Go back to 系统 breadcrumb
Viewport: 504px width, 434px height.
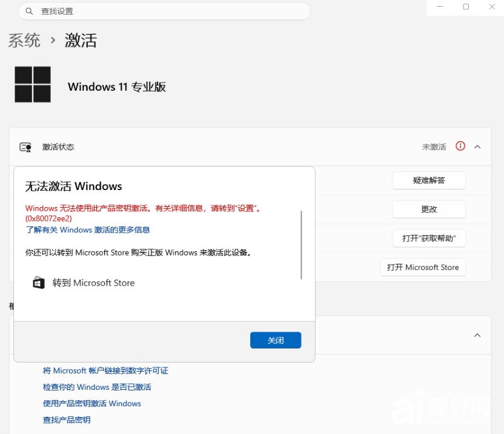(x=24, y=41)
